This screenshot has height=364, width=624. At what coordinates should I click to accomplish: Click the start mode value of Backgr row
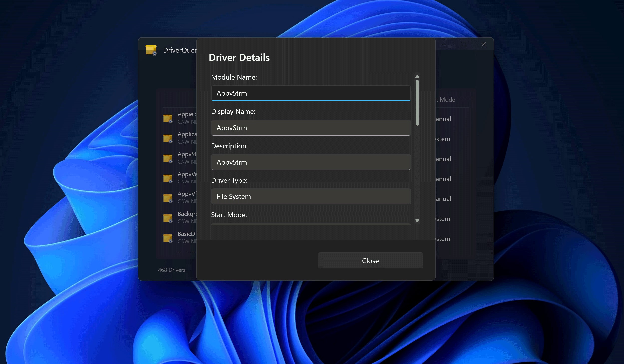(x=443, y=219)
